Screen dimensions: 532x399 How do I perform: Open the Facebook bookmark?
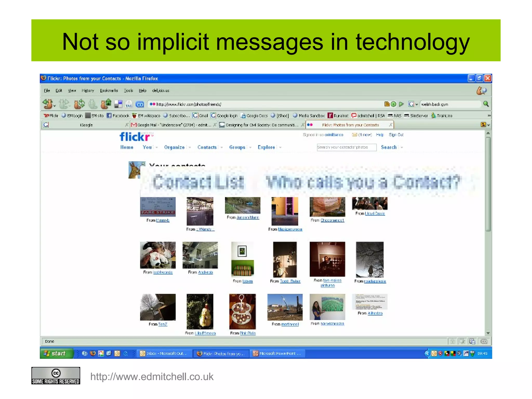(x=118, y=116)
